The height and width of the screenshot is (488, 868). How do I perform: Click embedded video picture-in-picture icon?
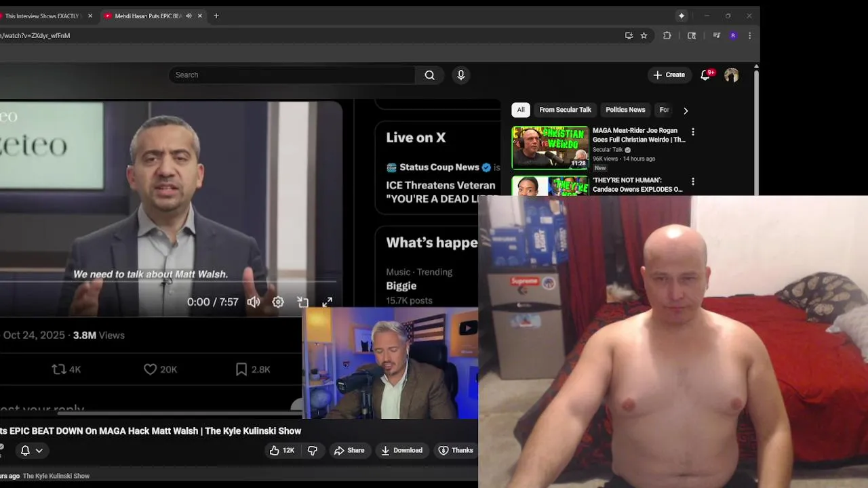point(302,302)
